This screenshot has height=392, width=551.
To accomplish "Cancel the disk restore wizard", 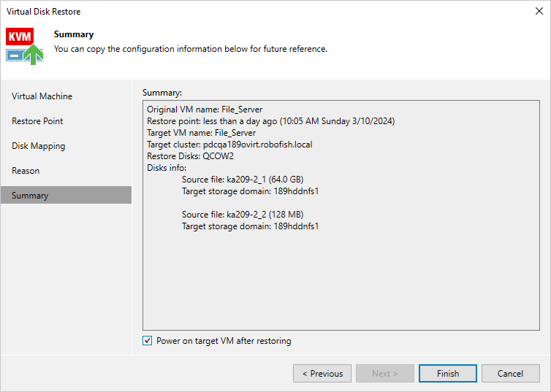I will 510,374.
